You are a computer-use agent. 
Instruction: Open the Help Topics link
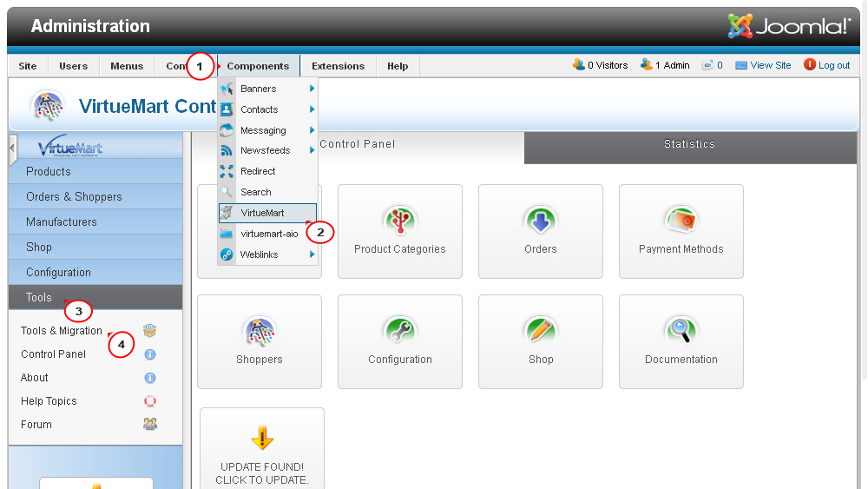click(49, 401)
